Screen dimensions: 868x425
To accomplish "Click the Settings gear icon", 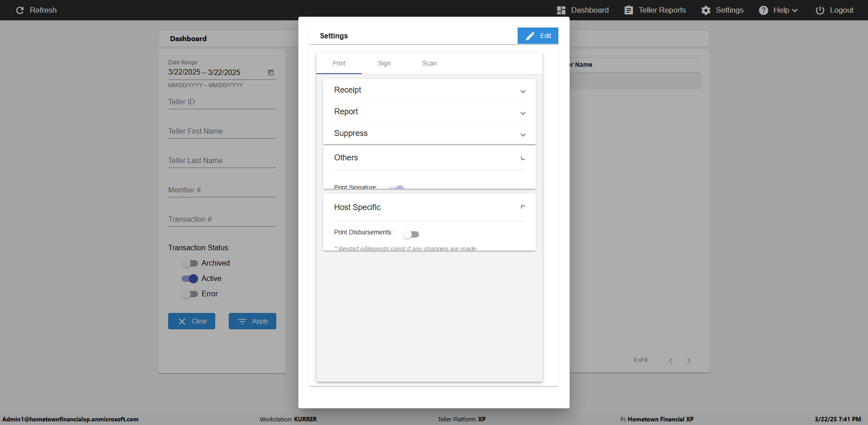I will click(x=706, y=10).
